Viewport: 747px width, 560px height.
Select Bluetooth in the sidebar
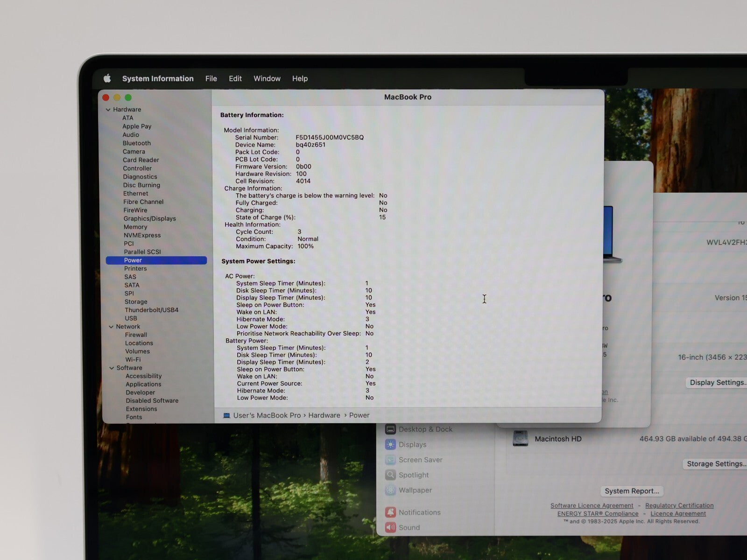[137, 143]
